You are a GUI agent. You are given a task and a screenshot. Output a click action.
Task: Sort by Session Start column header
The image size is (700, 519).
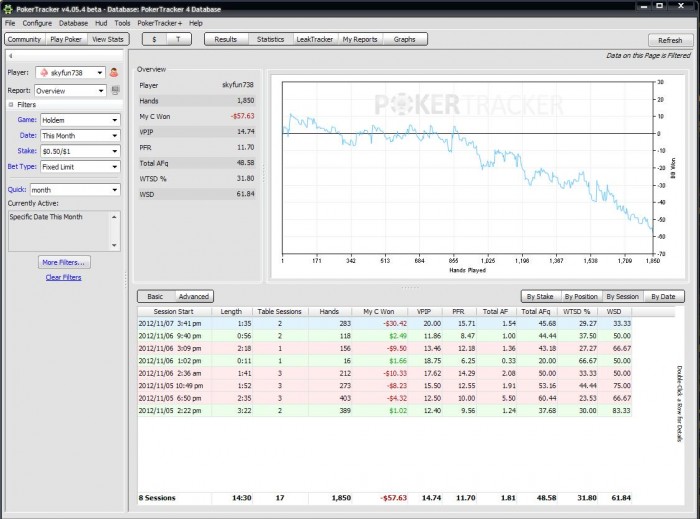(x=174, y=311)
